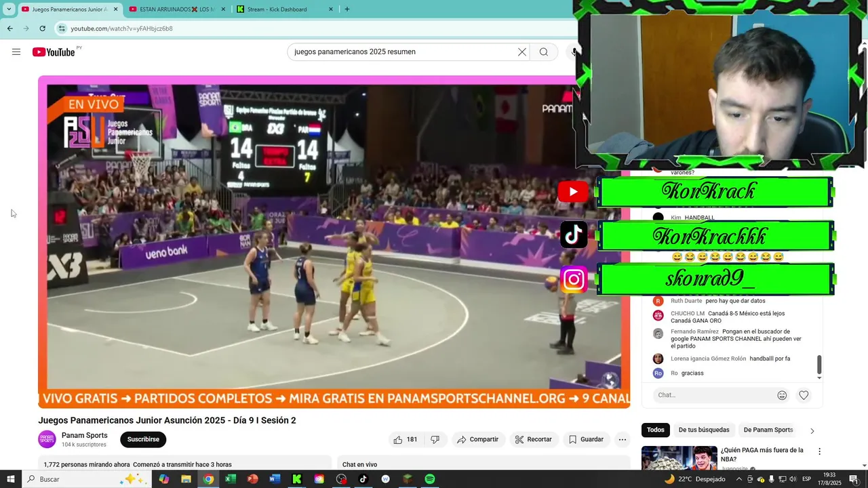Open PowerPoint from the taskbar
Image resolution: width=868 pixels, height=488 pixels.
click(x=252, y=479)
